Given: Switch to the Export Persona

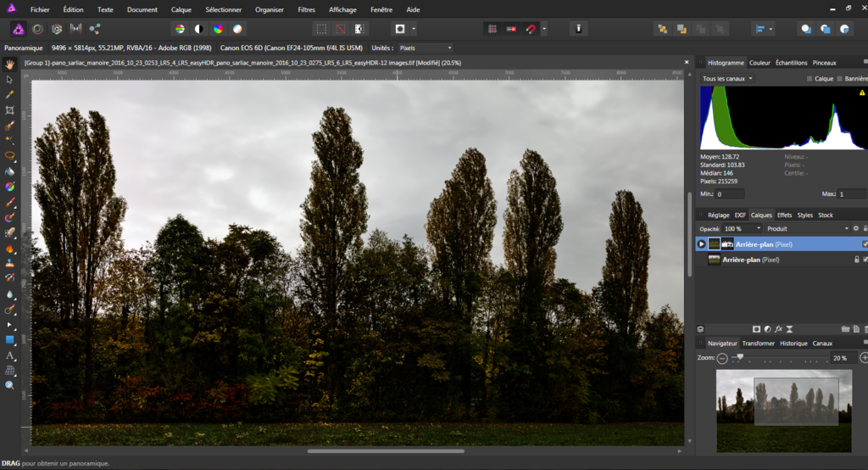Looking at the screenshot, I should tap(95, 29).
